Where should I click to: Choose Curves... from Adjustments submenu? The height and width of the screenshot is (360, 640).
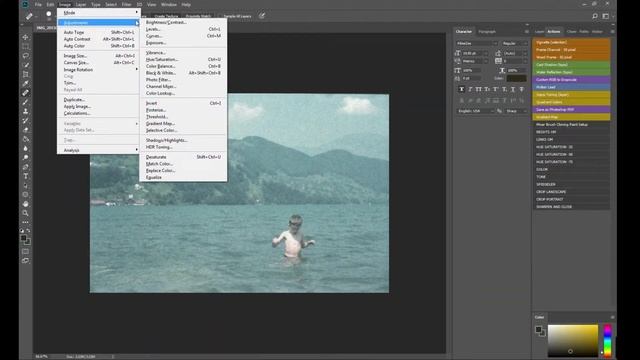coord(183,36)
